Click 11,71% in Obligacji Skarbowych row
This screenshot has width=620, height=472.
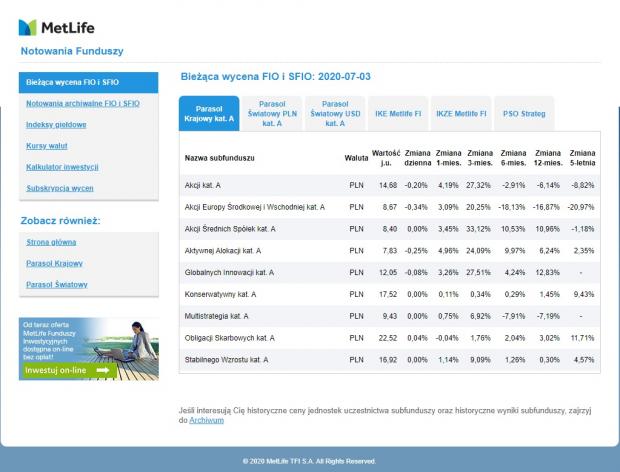pos(582,338)
